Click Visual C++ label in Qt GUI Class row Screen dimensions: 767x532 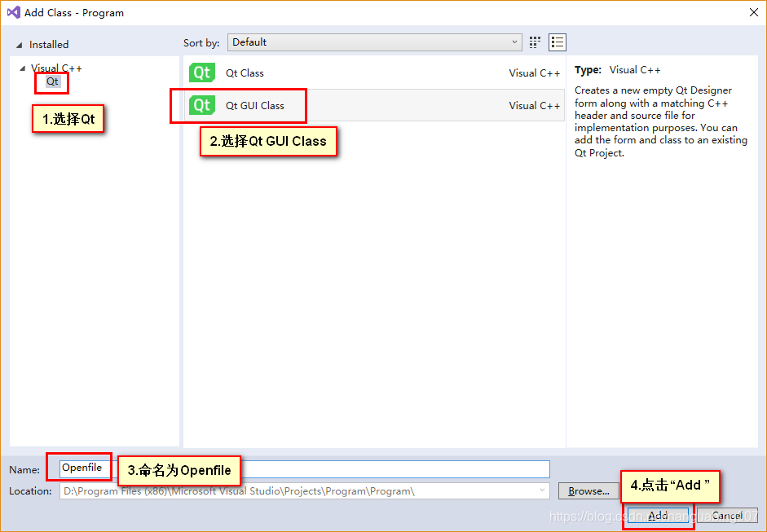pos(534,106)
